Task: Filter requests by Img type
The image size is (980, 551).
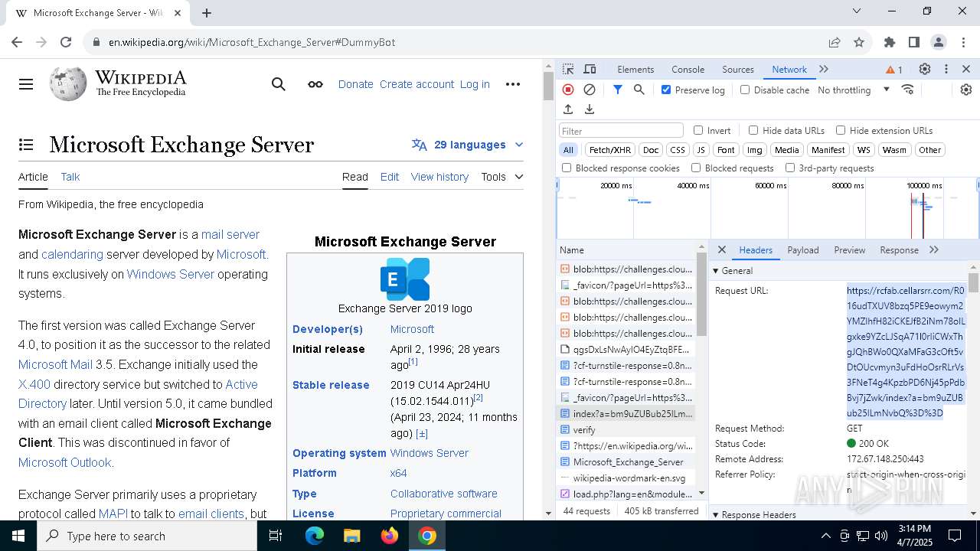Action: (755, 150)
